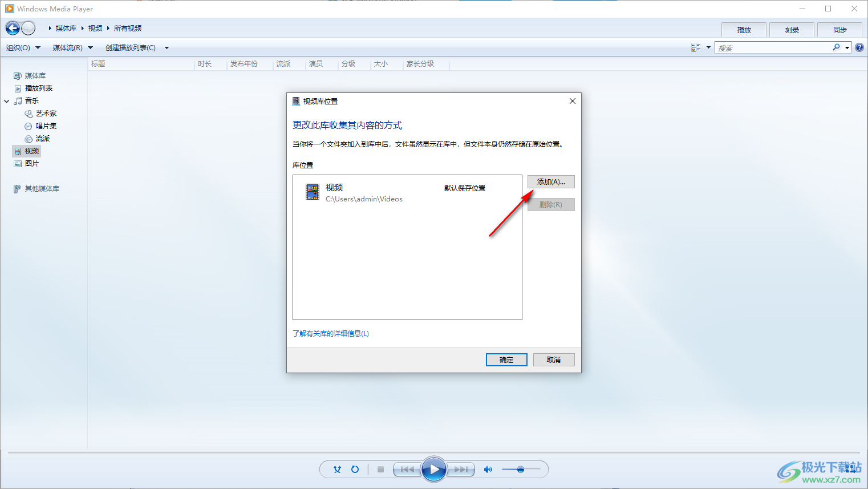Close the 视频库位置 dialog
The image size is (868, 489).
click(x=572, y=101)
